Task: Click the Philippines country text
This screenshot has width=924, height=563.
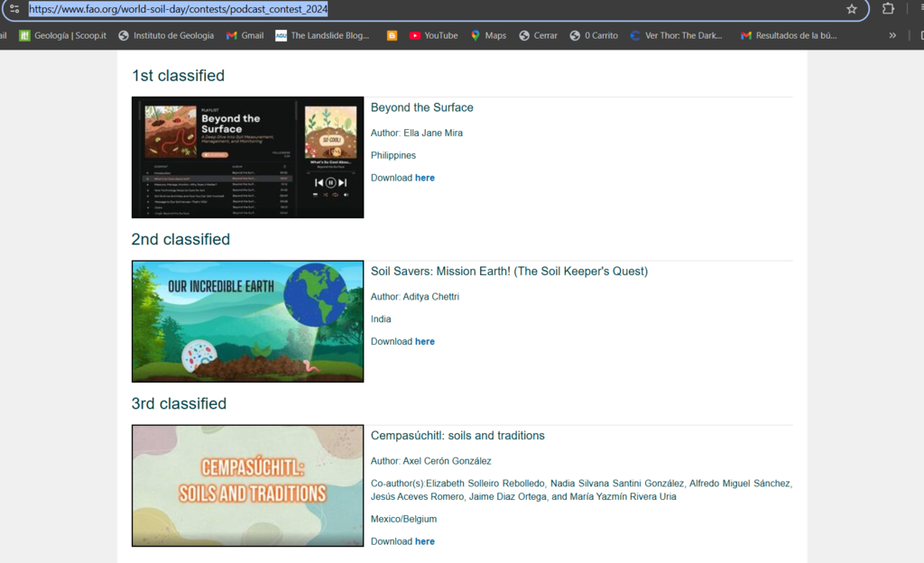Action: pos(393,155)
